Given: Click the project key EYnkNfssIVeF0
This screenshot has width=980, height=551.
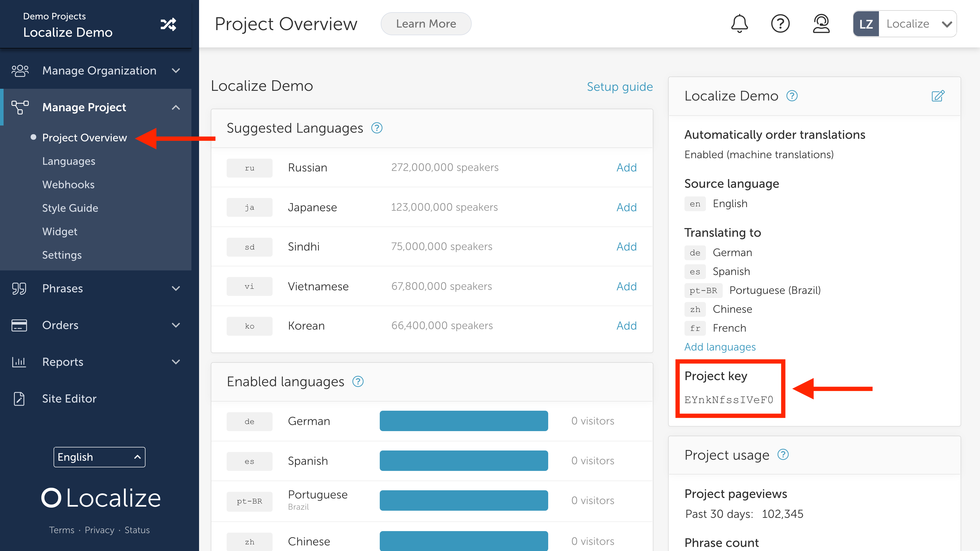Looking at the screenshot, I should tap(729, 400).
